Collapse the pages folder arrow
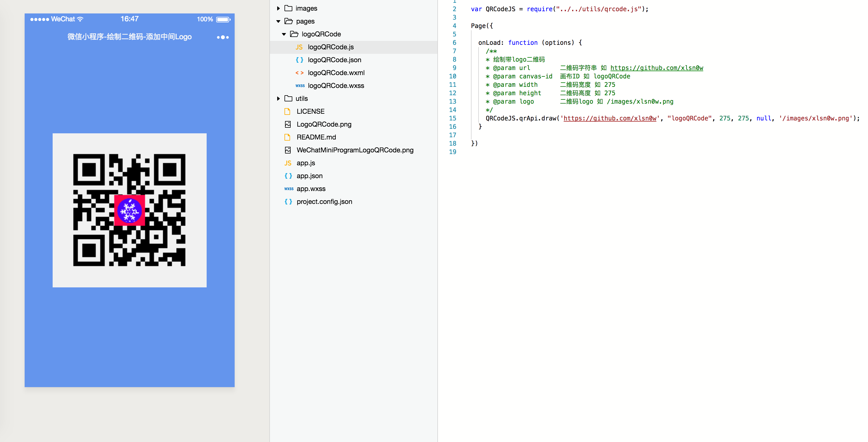 coord(278,21)
